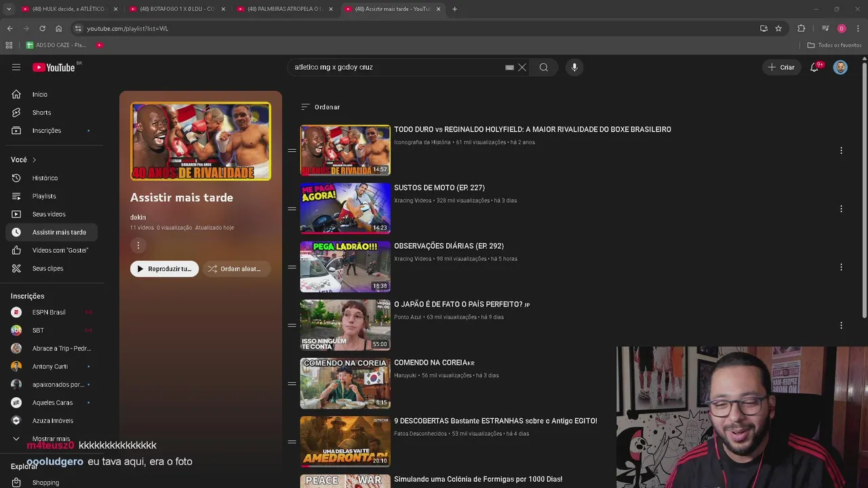Open Aqueles Caras channel
The height and width of the screenshot is (488, 868).
coord(51,403)
